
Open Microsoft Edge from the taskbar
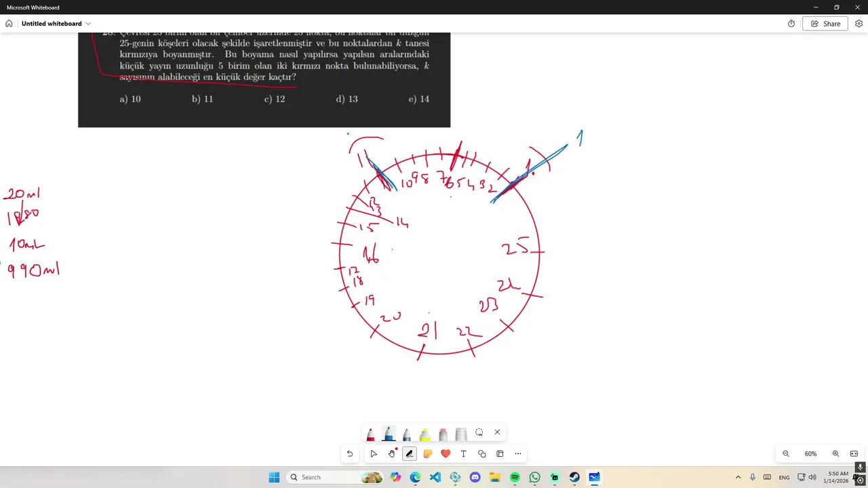coord(415,477)
